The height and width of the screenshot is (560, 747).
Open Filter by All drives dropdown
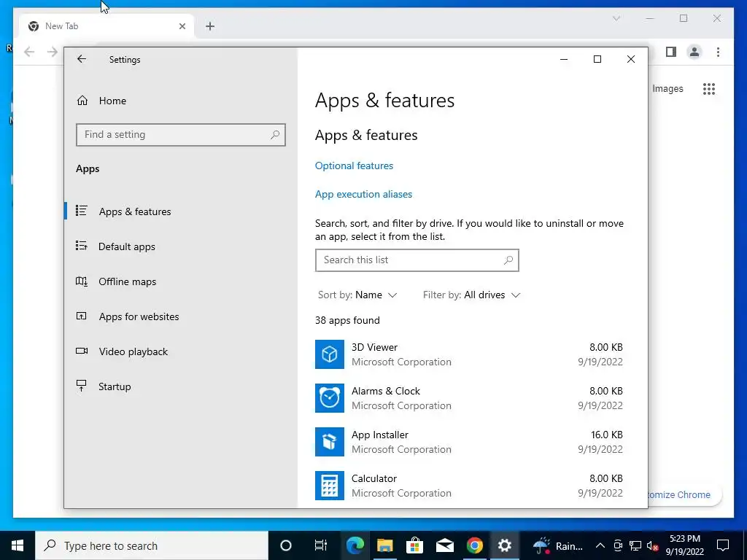[471, 295]
